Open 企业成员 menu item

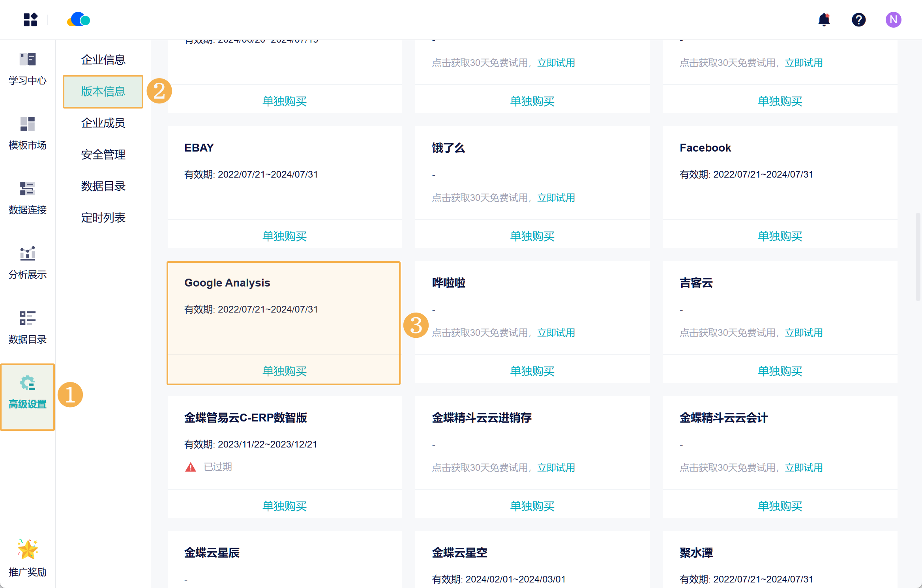tap(103, 123)
